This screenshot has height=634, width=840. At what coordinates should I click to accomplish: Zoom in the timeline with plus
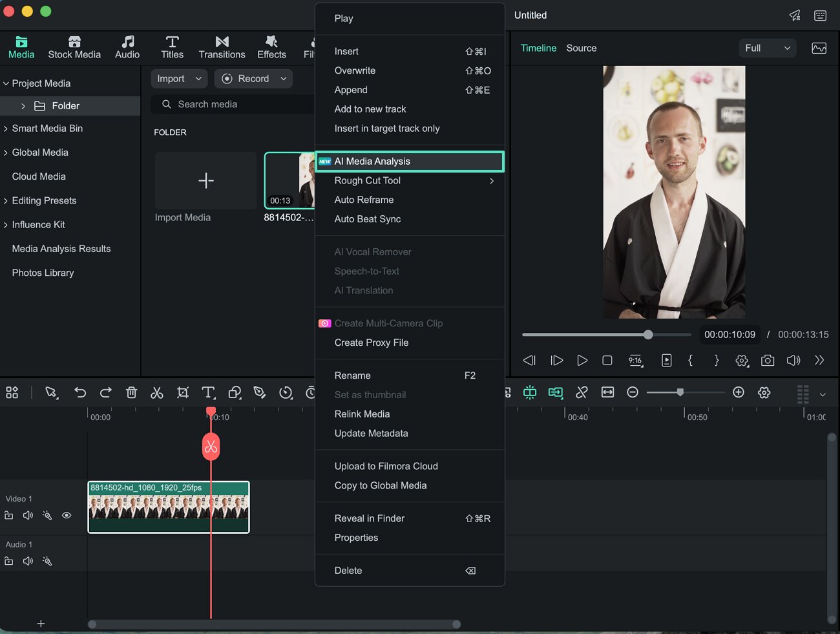[x=739, y=392]
